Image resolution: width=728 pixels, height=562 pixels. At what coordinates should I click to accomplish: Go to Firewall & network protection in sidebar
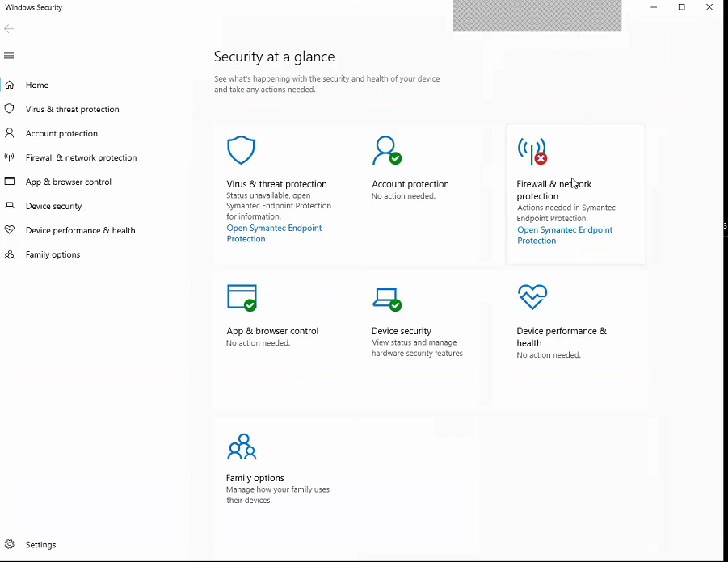pyautogui.click(x=82, y=157)
